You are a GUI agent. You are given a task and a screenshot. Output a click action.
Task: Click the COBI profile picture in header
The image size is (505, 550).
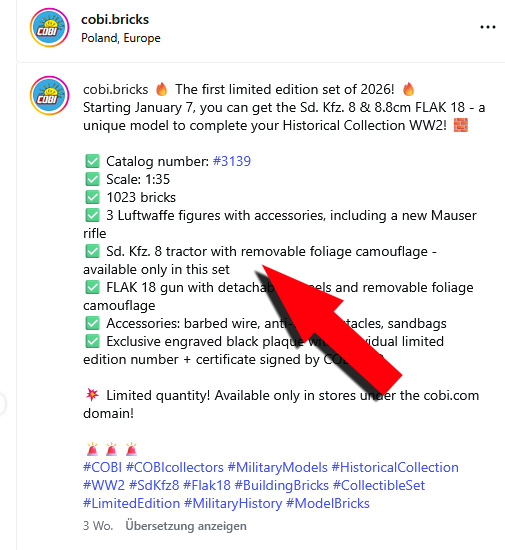49,28
